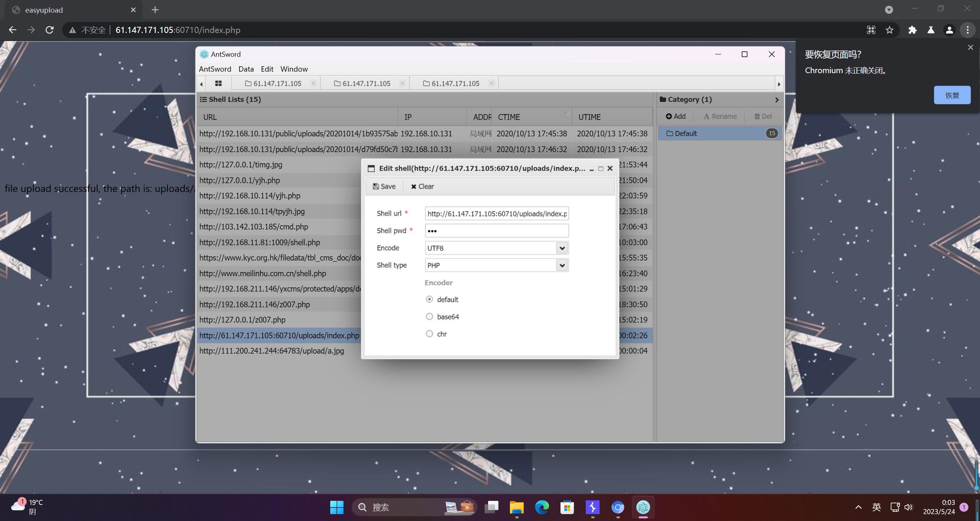
Task: Click the Clear icon in edit shell toolbar
Action: coord(413,187)
